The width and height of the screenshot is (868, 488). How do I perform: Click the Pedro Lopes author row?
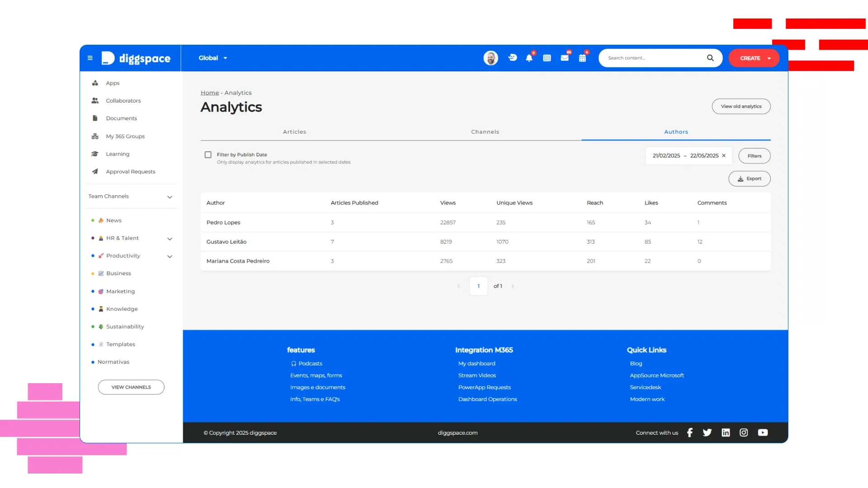pyautogui.click(x=486, y=222)
